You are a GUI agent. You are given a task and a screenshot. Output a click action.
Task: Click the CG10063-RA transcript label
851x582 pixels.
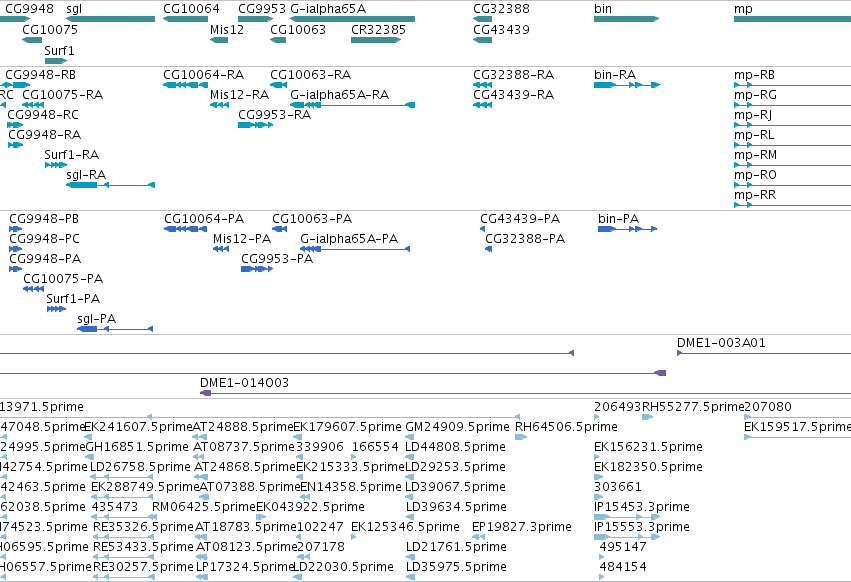(310, 75)
